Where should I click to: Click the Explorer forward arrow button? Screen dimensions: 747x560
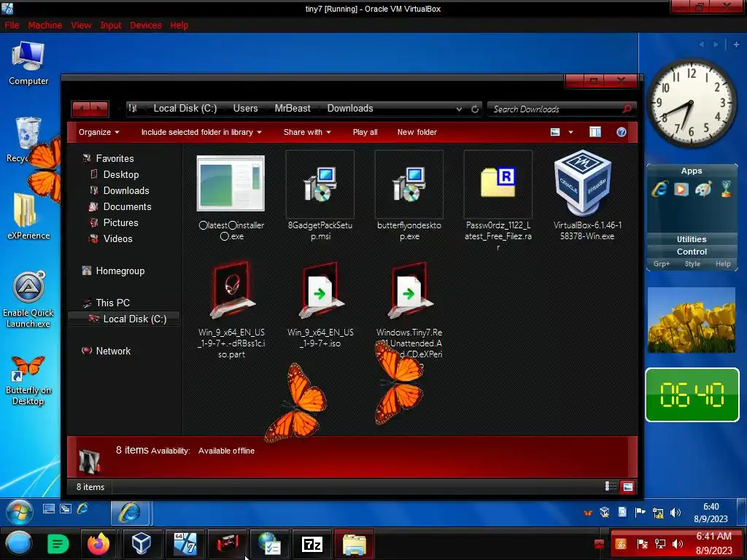(x=99, y=109)
